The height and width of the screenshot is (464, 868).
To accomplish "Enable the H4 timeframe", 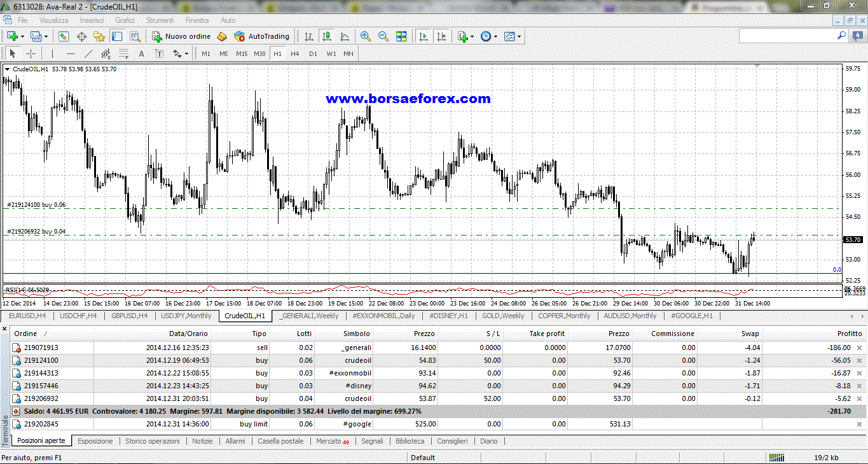I will tap(295, 54).
